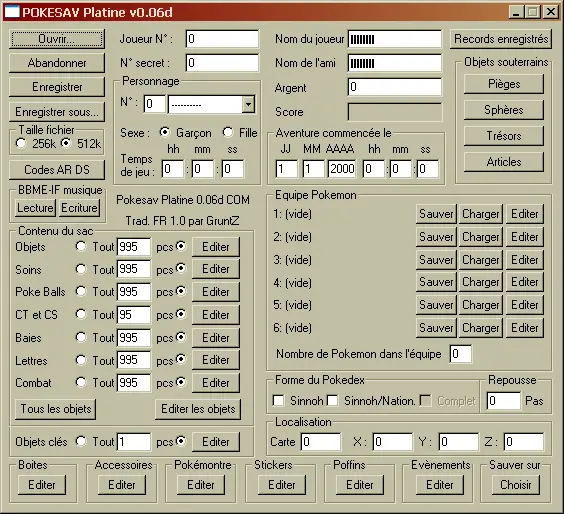The width and height of the screenshot is (564, 514).
Task: Select the 256k file size option
Action: tap(21, 143)
